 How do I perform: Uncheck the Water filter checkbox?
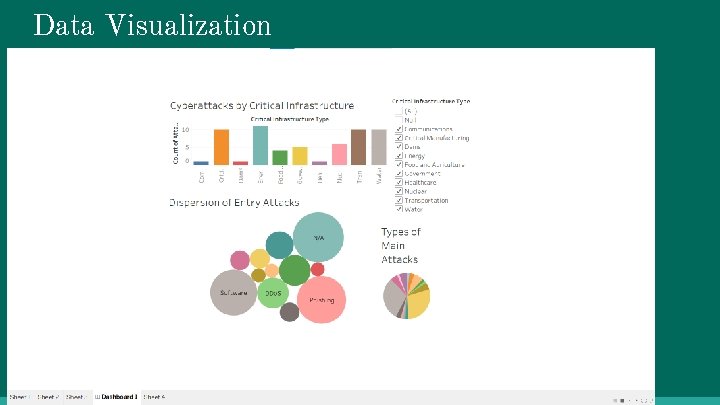click(x=399, y=209)
